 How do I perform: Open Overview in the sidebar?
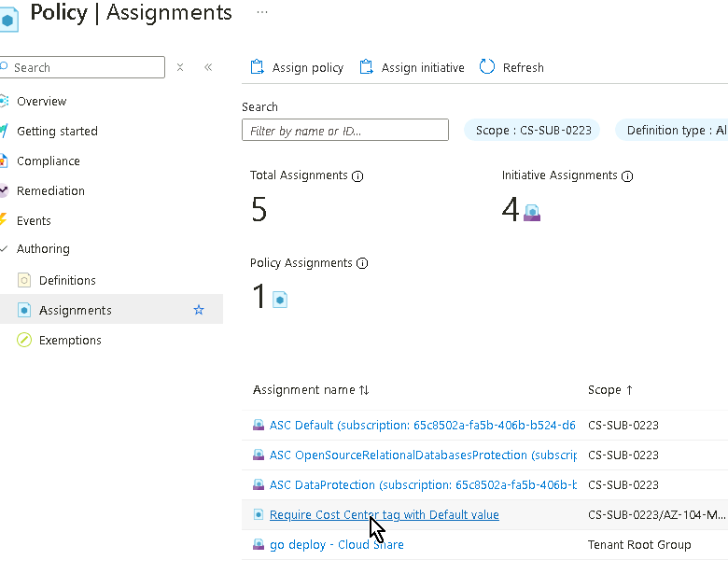[x=41, y=101]
